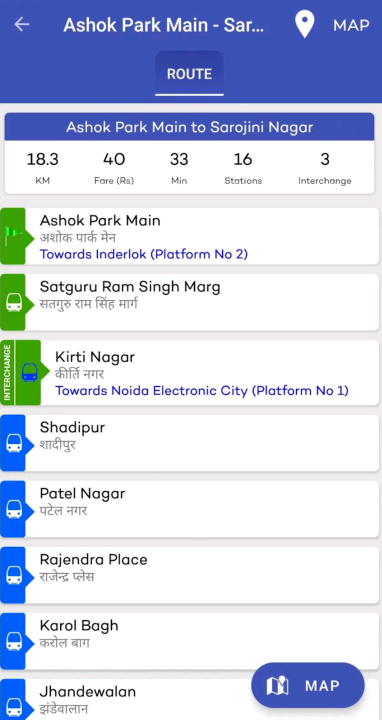Tap the back arrow icon
Image resolution: width=382 pixels, height=720 pixels.
(22, 25)
